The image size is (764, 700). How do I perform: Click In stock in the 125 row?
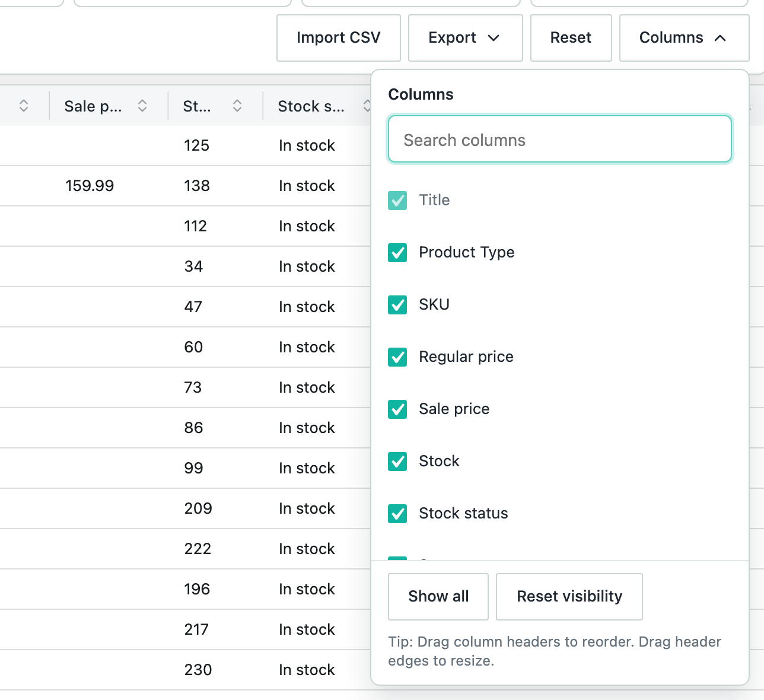tap(307, 145)
